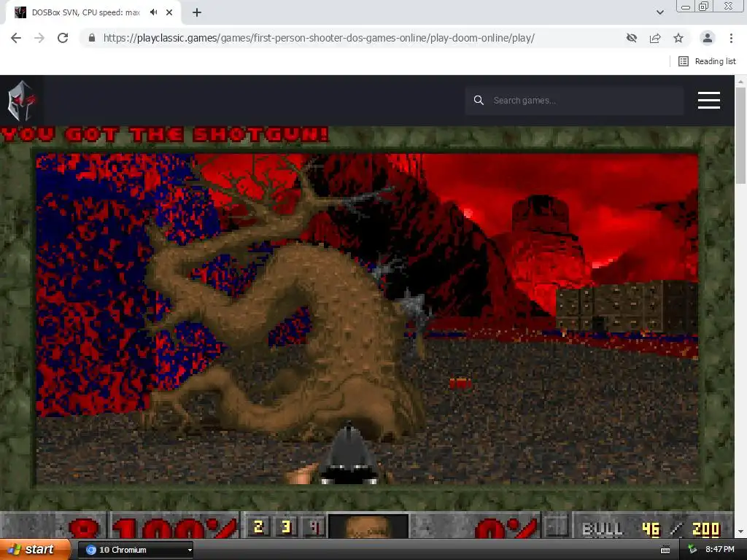The width and height of the screenshot is (747, 560).
Task: Restore down the browser window
Action: pos(704,6)
